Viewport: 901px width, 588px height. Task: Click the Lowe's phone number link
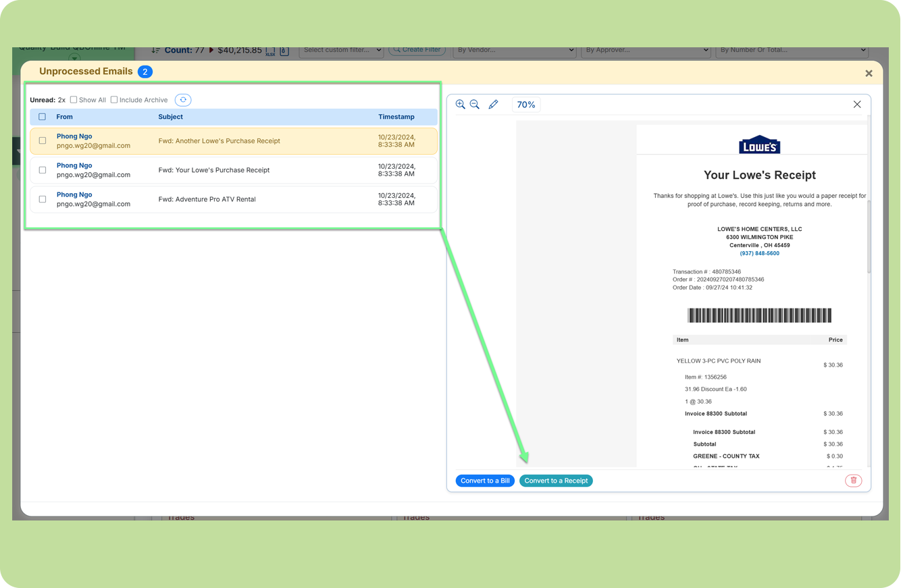759,254
